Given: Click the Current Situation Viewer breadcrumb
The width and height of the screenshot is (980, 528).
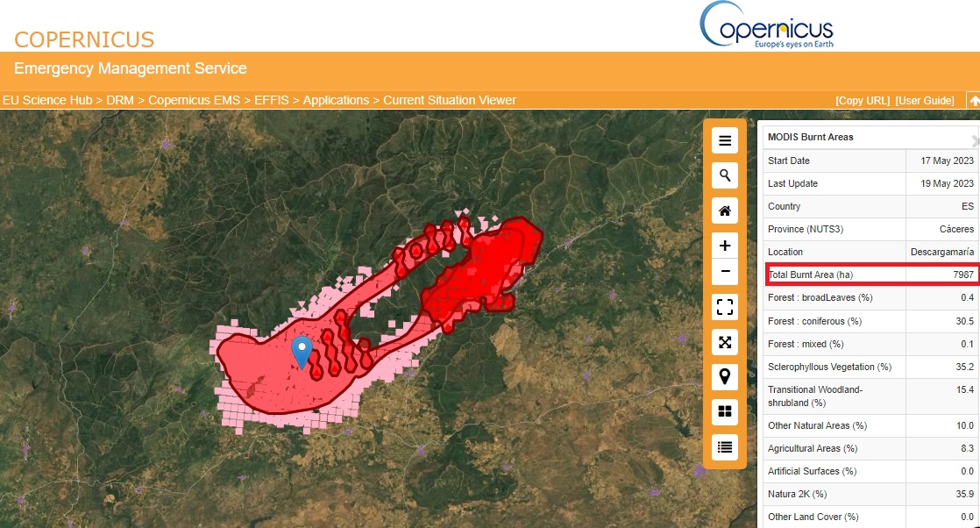Looking at the screenshot, I should (450, 100).
